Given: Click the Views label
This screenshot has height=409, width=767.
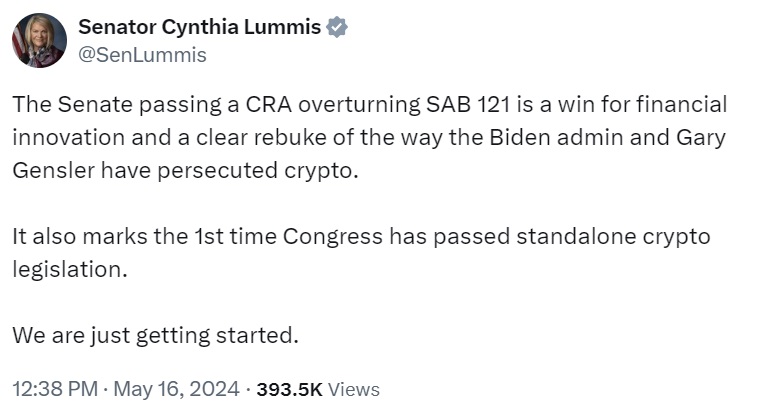Looking at the screenshot, I should coord(354,388).
